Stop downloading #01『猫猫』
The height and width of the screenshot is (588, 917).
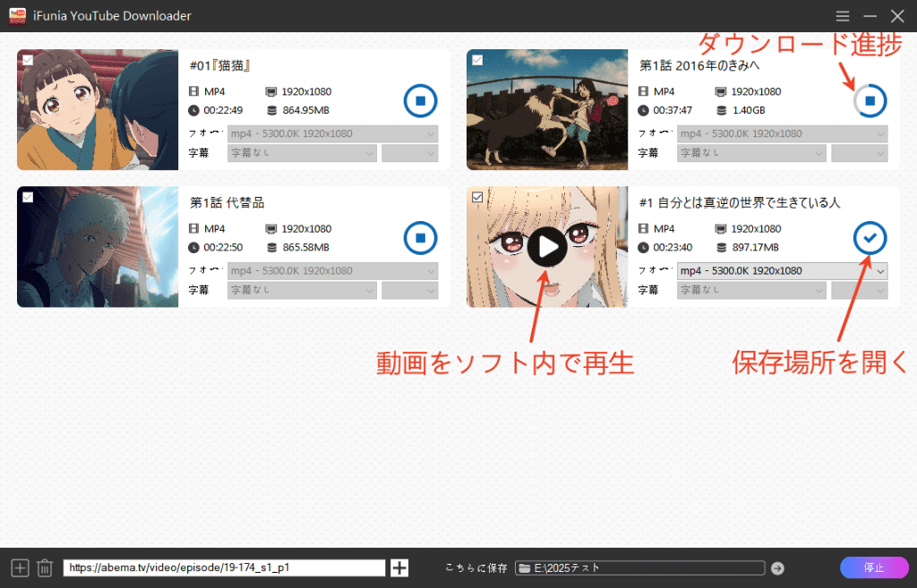coord(420,100)
